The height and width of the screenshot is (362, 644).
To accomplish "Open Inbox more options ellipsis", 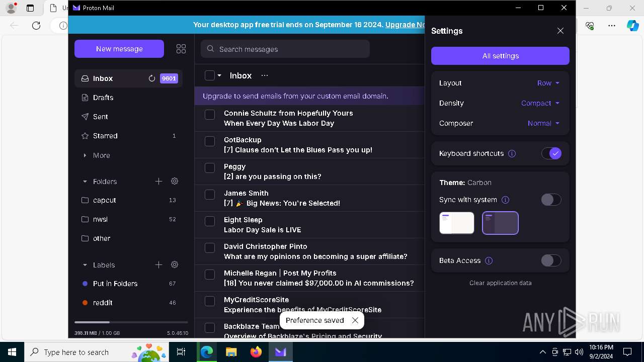I will [265, 75].
